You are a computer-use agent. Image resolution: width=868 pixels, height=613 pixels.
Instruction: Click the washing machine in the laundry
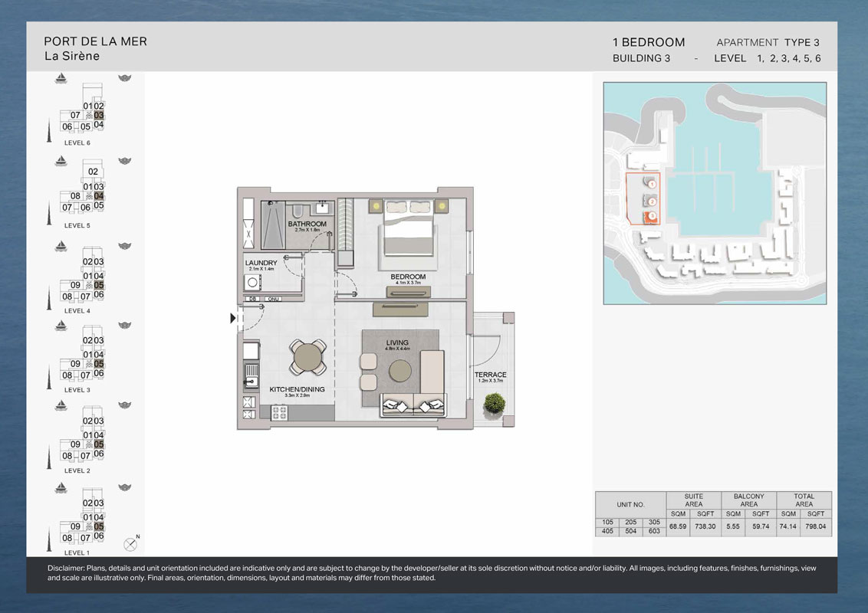coord(252,281)
